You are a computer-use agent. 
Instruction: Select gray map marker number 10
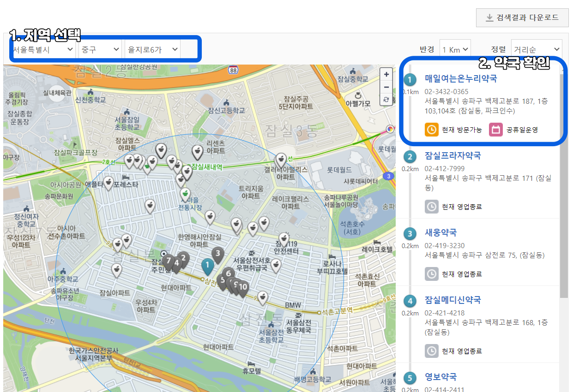click(x=243, y=288)
